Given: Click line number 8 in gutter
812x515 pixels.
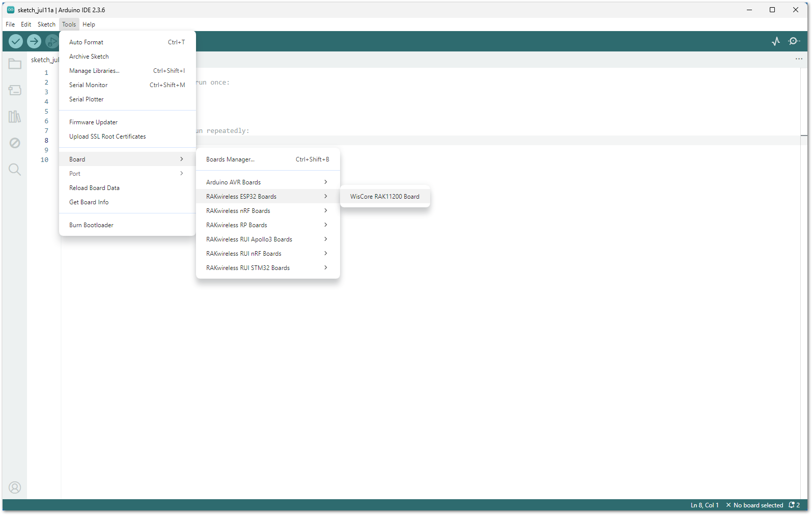Looking at the screenshot, I should [x=46, y=141].
